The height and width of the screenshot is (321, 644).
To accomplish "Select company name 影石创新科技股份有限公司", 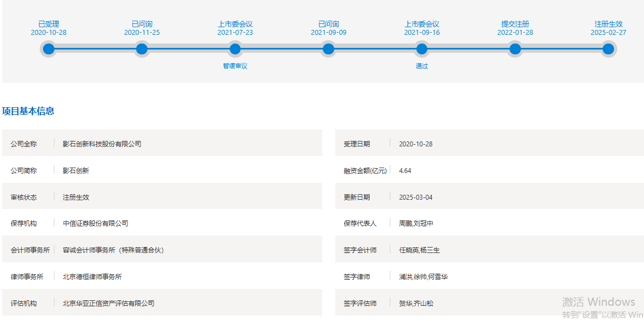I will click(102, 144).
